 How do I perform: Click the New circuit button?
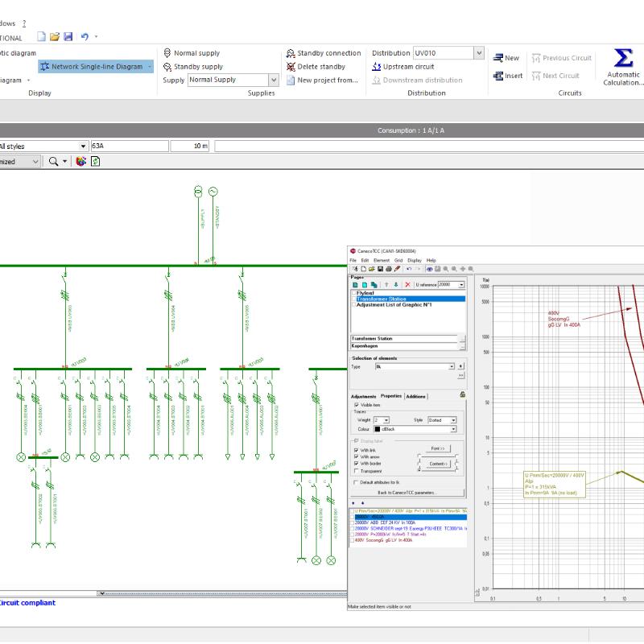[506, 58]
